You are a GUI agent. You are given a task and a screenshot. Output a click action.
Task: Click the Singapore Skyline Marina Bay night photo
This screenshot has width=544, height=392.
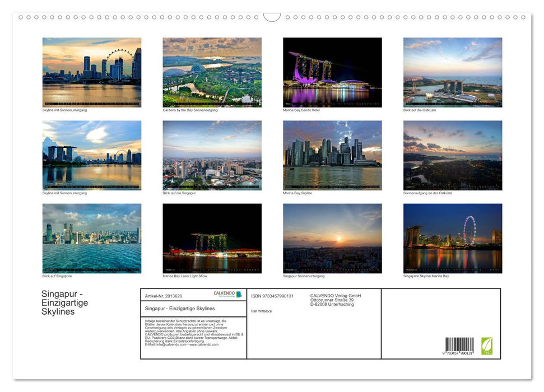[x=452, y=238]
